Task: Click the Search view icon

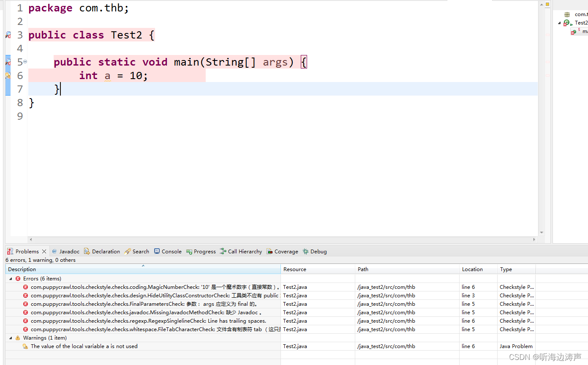Action: pyautogui.click(x=136, y=251)
